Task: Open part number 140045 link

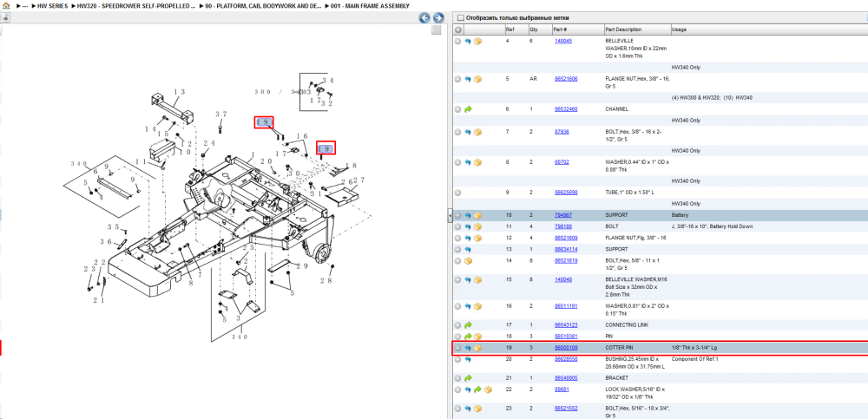Action: (563, 41)
